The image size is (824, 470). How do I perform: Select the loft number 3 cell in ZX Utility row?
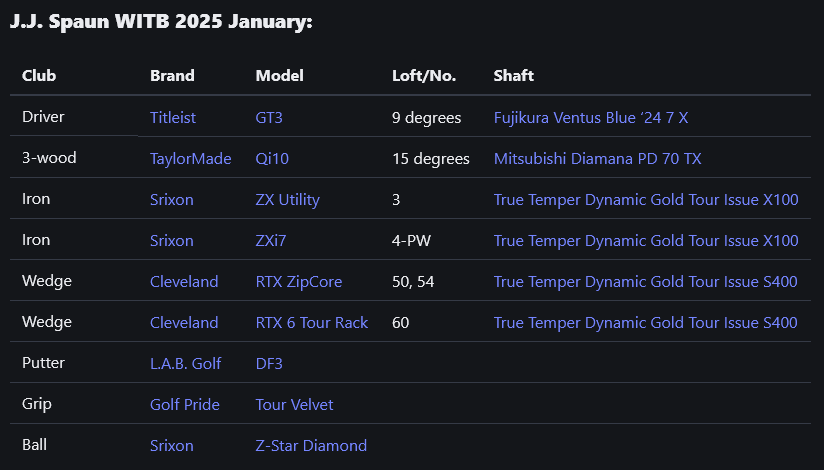pyautogui.click(x=396, y=199)
